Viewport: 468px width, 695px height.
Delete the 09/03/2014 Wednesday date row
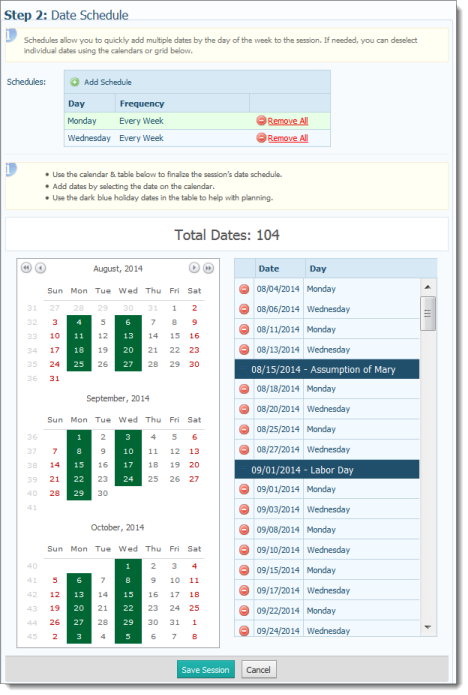point(244,509)
